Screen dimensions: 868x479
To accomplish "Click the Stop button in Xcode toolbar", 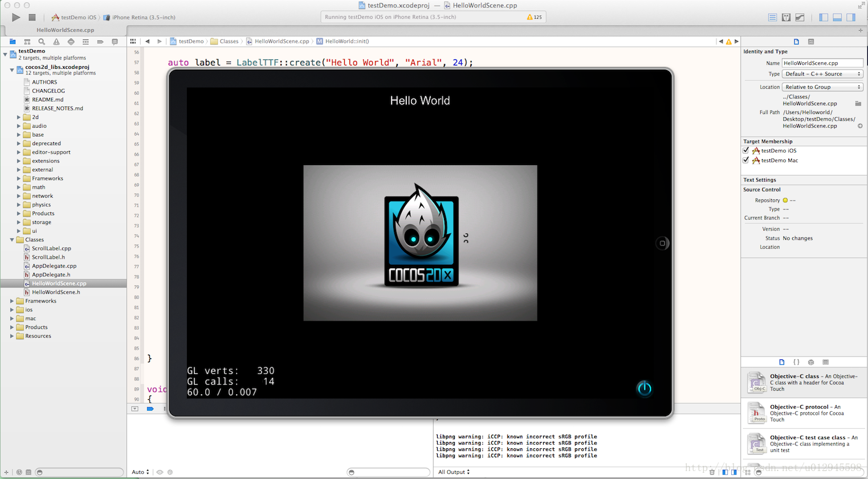I will [x=32, y=18].
